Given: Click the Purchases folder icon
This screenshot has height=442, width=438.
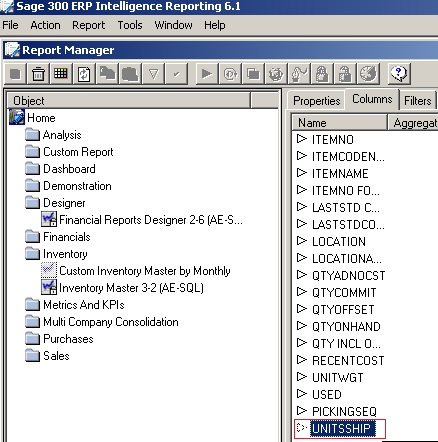Looking at the screenshot, I should pyautogui.click(x=32, y=338).
